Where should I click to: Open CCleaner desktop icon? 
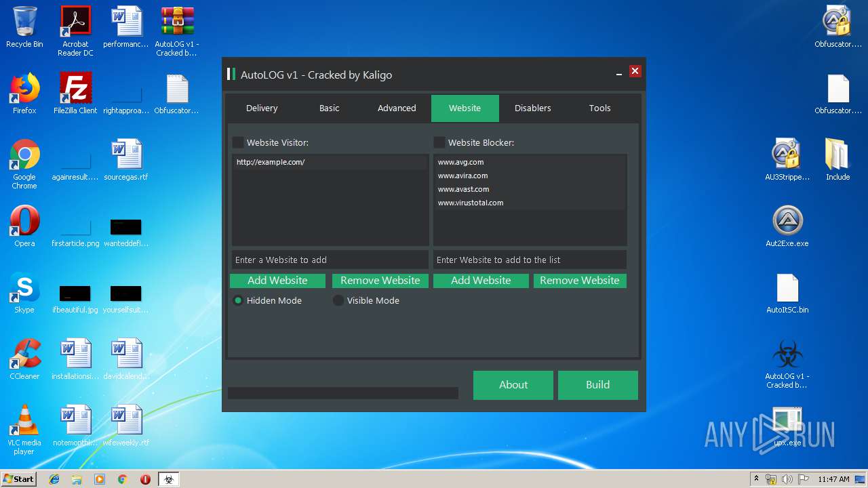(x=24, y=359)
